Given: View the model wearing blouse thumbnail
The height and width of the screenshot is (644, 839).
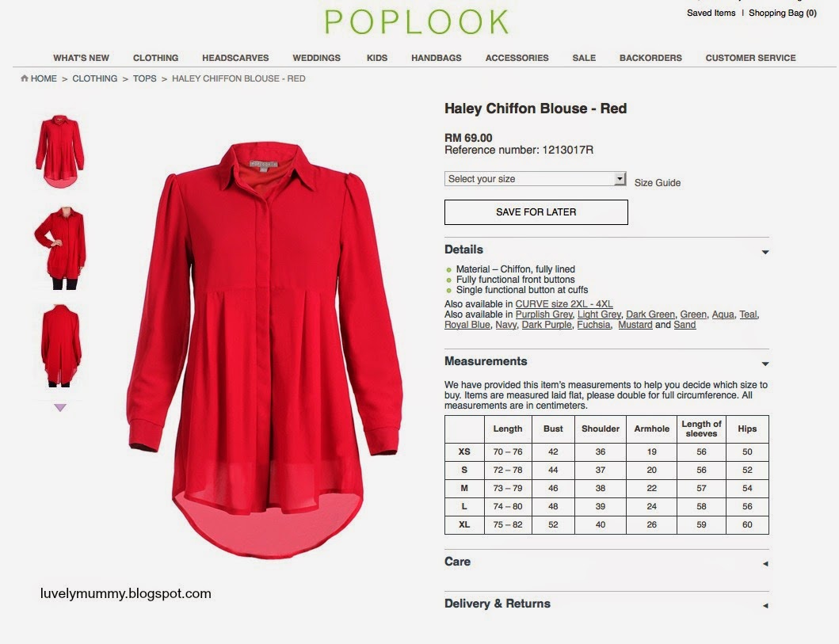Looking at the screenshot, I should click(x=60, y=248).
